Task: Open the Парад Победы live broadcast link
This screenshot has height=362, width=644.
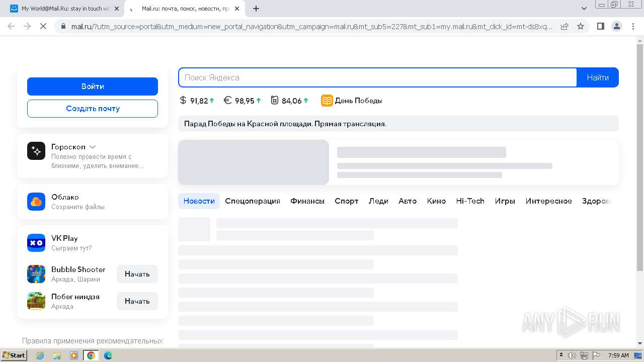Action: coord(285,124)
